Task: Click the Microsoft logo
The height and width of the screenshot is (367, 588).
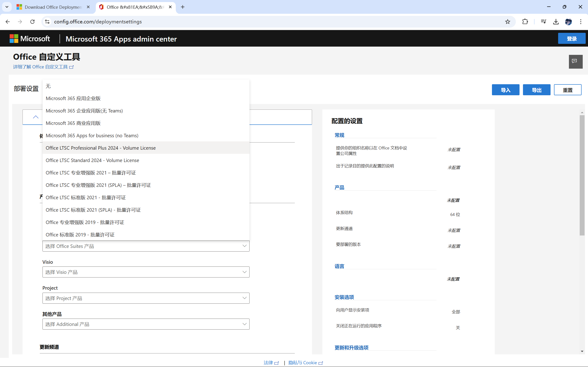Action: click(30, 39)
